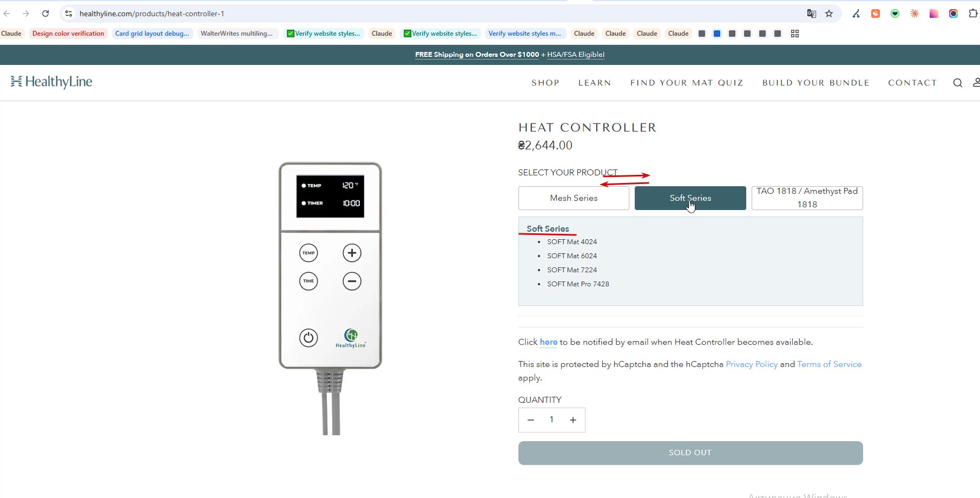Open the Card grid layout debug tab group
This screenshot has width=980, height=498.
pyautogui.click(x=152, y=34)
